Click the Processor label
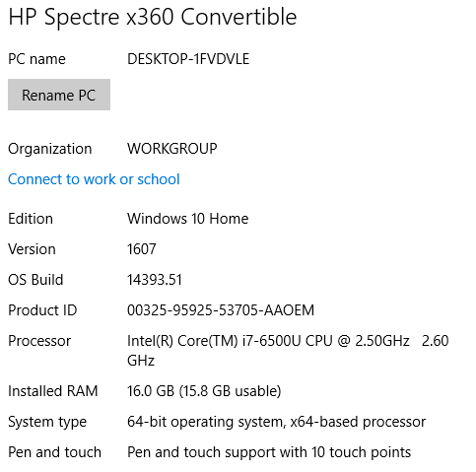The height and width of the screenshot is (472, 476). [x=39, y=341]
